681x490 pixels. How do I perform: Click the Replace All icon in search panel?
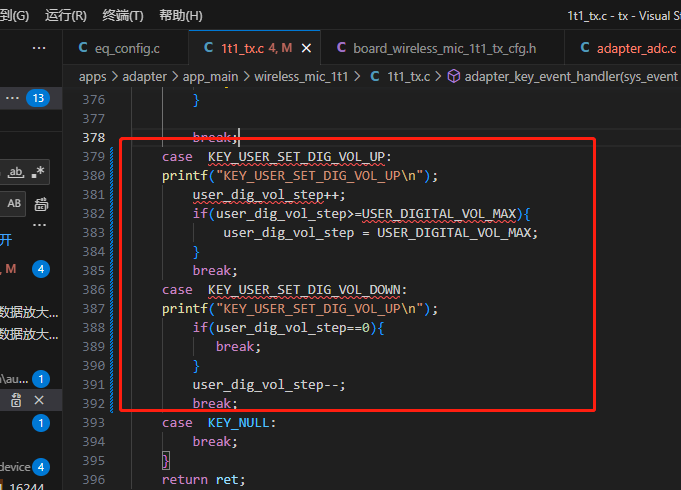point(41,204)
